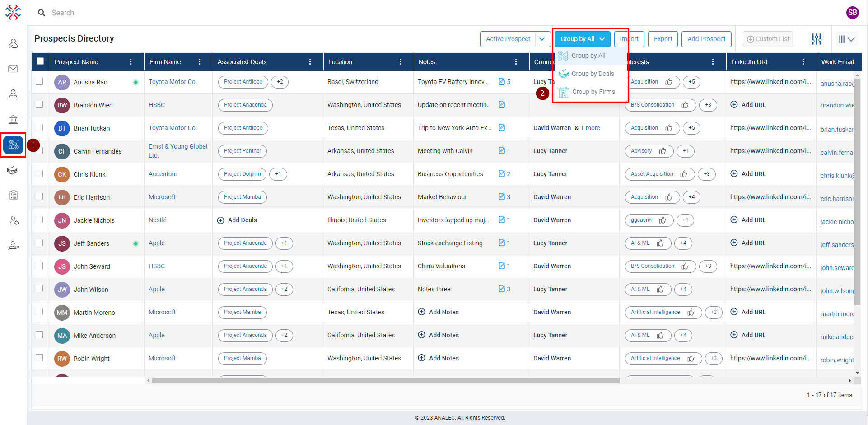Select Group by All menu option
This screenshot has width=868, height=425.
590,56
